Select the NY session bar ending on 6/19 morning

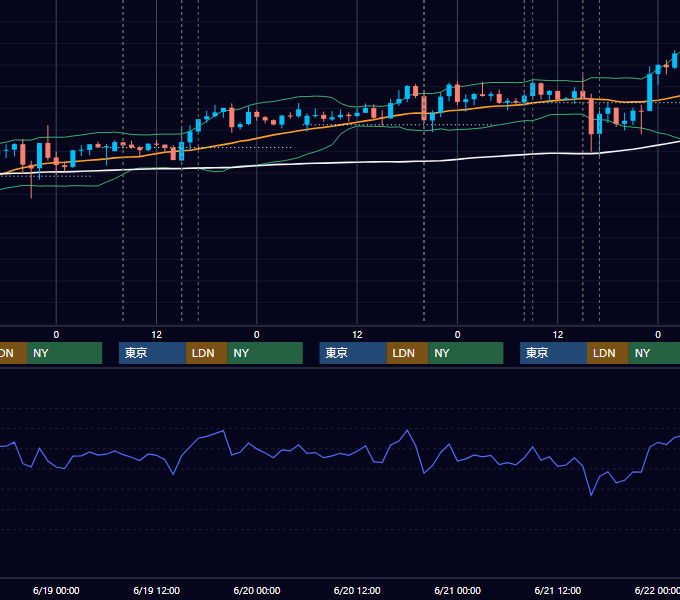coord(64,353)
